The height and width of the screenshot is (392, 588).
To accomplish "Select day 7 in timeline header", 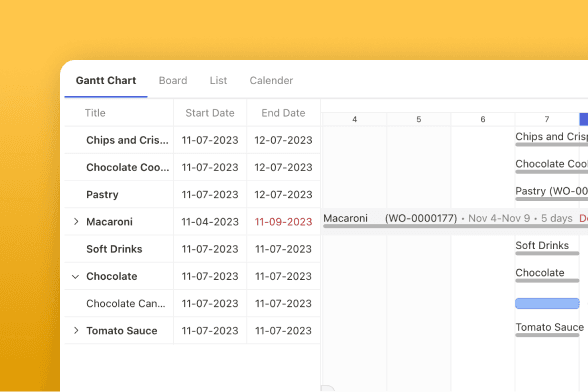I will [547, 119].
